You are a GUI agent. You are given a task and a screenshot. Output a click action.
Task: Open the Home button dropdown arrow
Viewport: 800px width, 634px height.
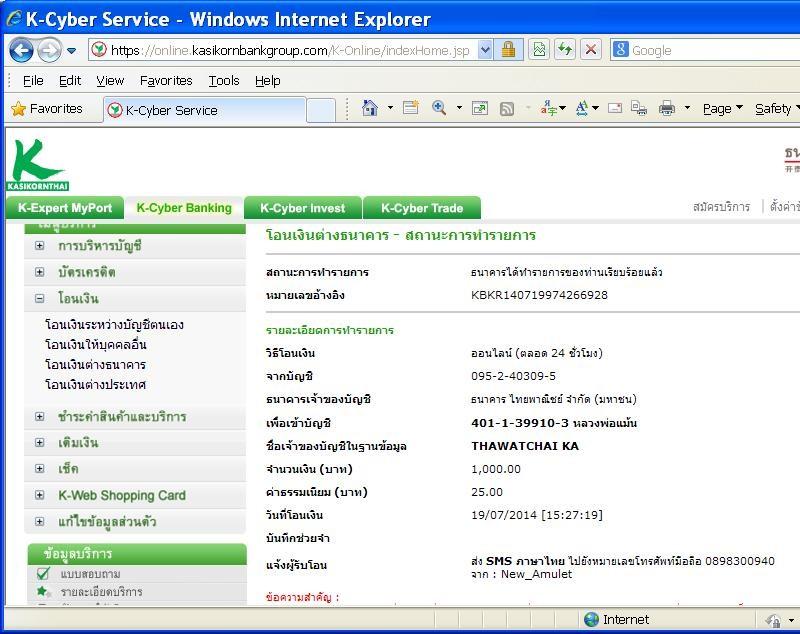click(390, 108)
